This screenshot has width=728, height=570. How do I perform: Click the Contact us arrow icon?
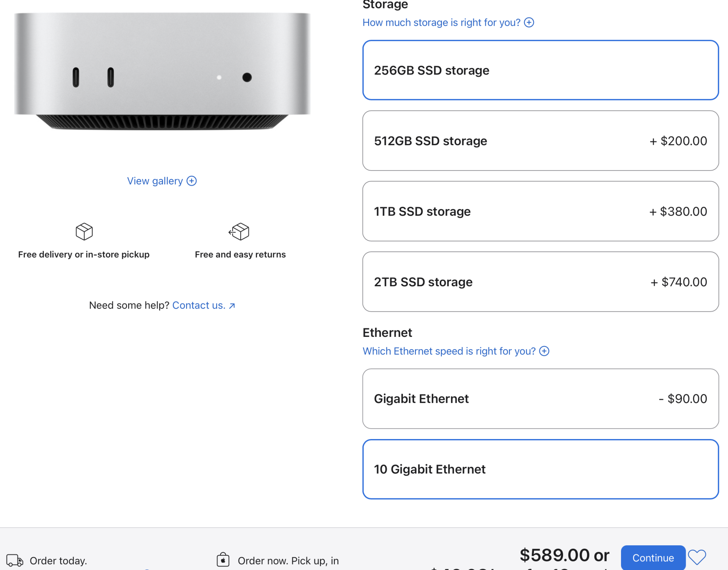232,306
